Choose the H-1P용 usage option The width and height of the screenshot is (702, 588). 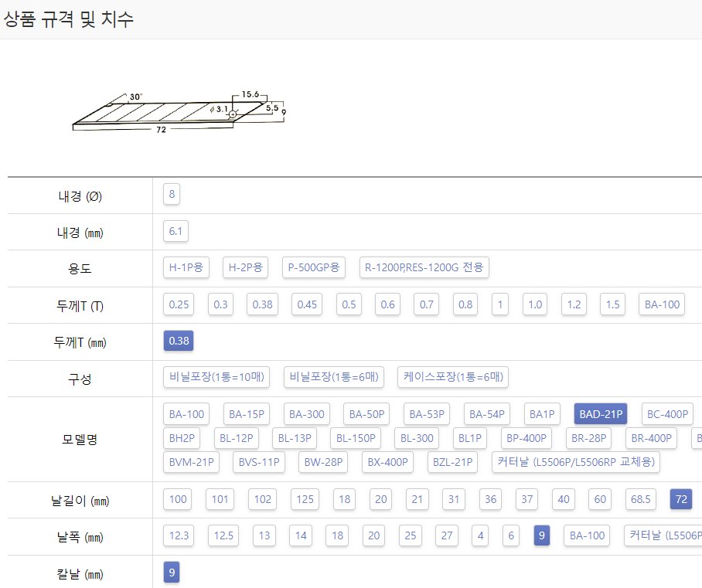(186, 267)
